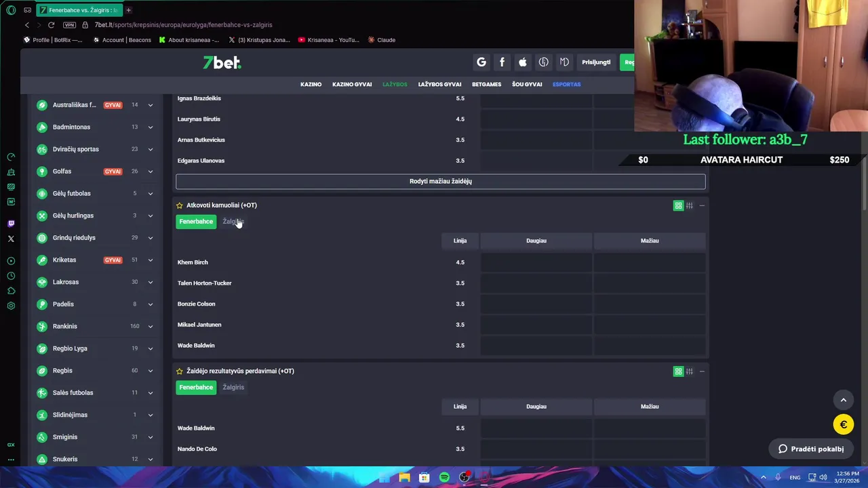
Task: Open File Explorer from the taskbar
Action: pos(404,477)
